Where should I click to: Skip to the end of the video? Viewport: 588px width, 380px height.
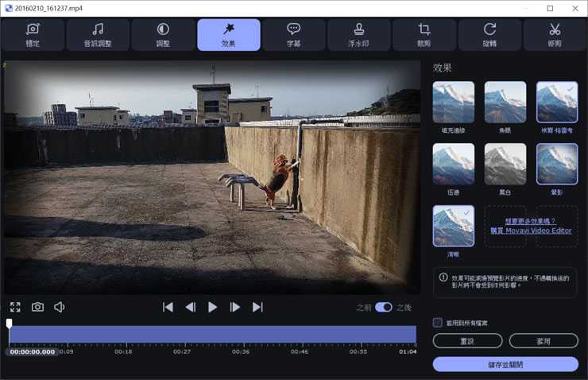coord(257,307)
